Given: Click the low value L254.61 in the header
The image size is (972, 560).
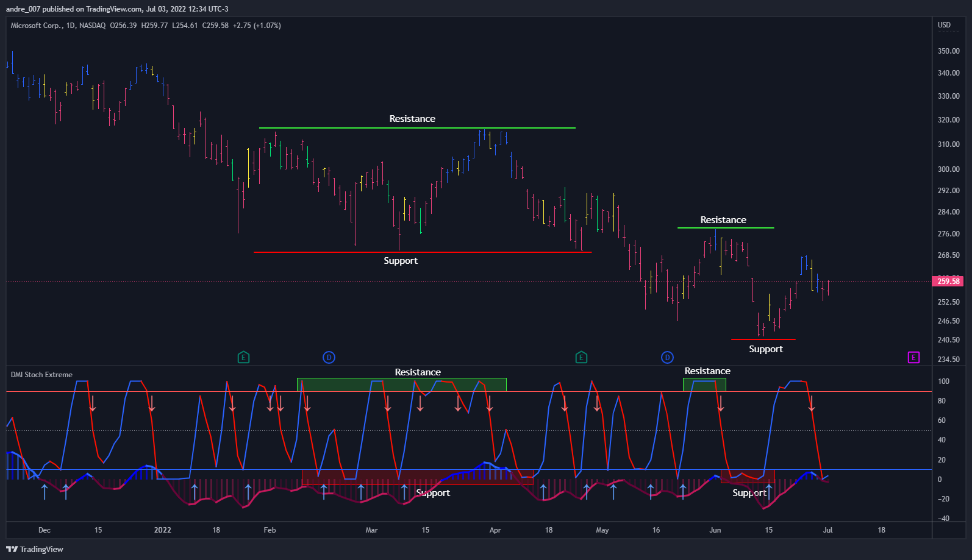Looking at the screenshot, I should click(x=185, y=26).
